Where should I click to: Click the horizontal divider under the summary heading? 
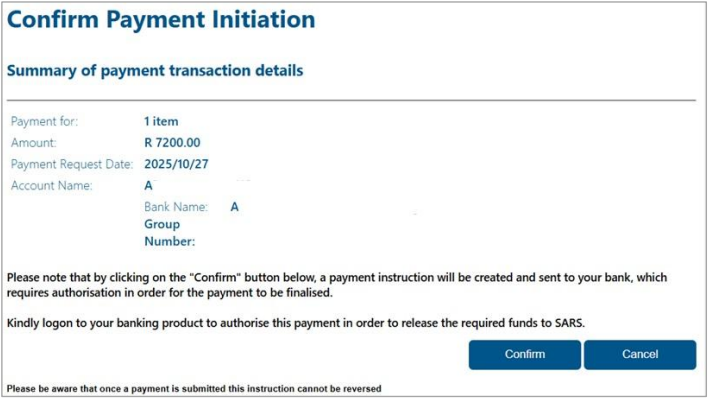(350, 100)
